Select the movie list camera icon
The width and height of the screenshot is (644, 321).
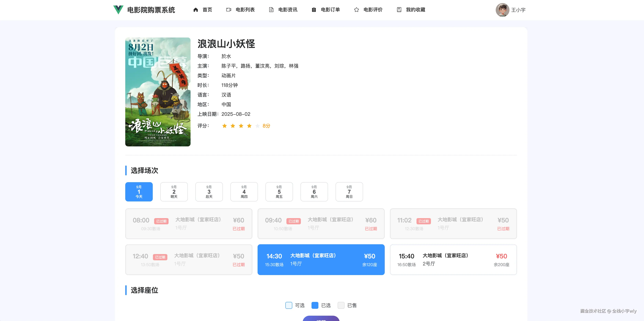[x=229, y=10]
